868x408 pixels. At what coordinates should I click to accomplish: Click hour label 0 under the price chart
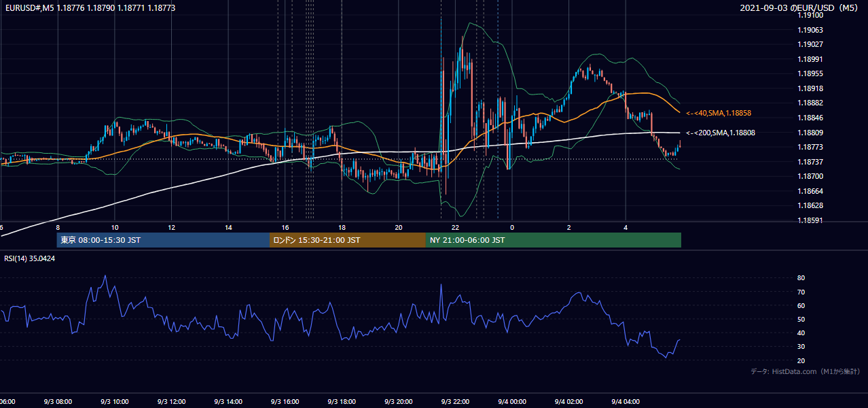tap(512, 228)
